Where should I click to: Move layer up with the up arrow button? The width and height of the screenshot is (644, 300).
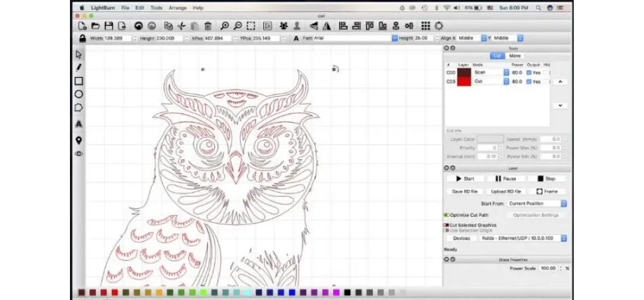560,81
